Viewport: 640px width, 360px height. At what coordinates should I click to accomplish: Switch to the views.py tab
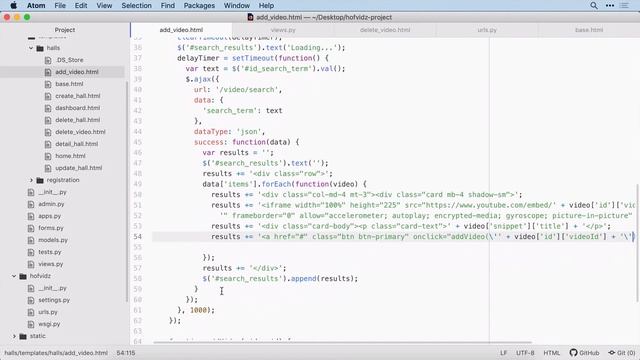(283, 30)
